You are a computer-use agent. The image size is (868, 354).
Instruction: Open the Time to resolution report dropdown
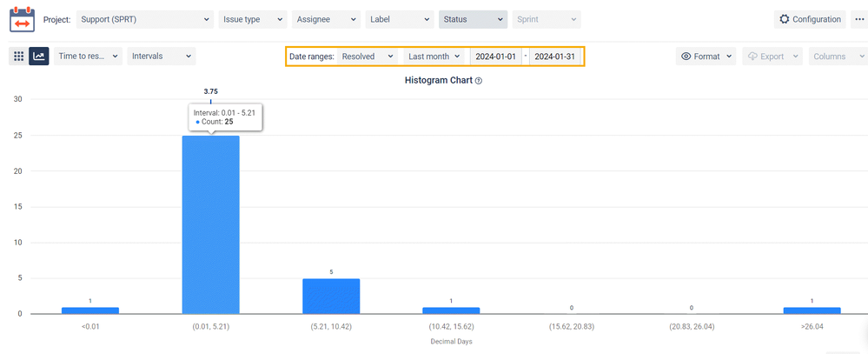[88, 56]
